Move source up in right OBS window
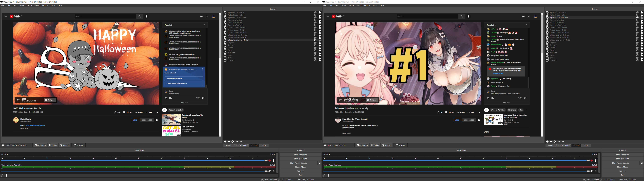644x181 pixels. click(x=559, y=142)
